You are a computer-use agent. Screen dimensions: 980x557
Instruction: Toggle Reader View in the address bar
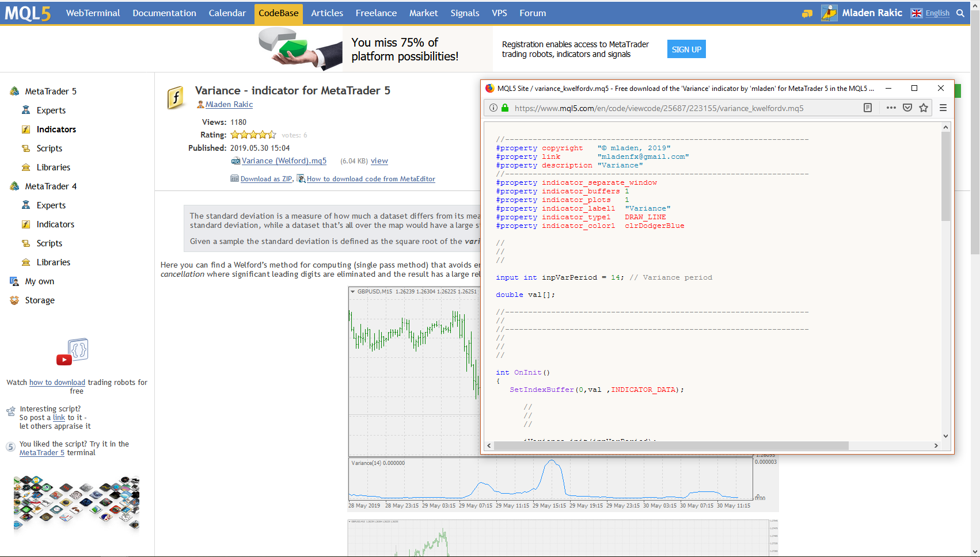(868, 108)
